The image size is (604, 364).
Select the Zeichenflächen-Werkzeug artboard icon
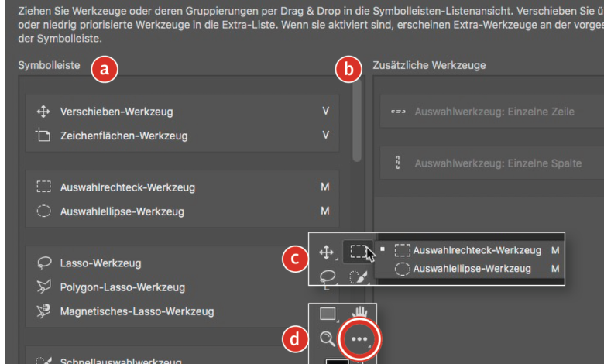tap(43, 136)
